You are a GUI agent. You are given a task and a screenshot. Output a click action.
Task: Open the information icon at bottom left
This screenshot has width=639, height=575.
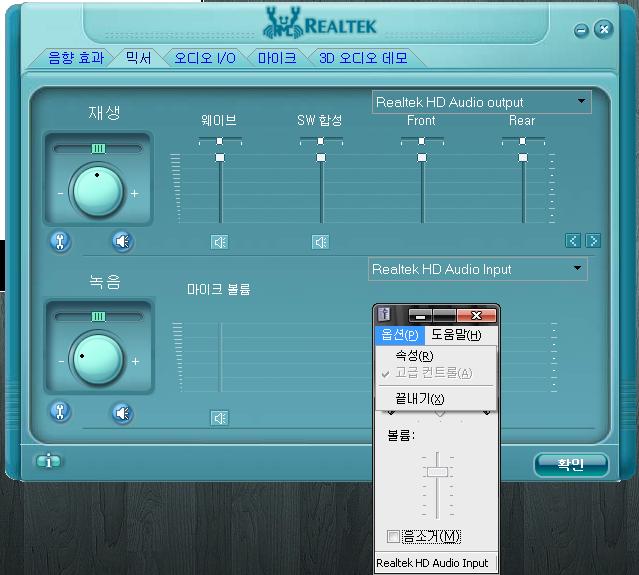point(48,461)
